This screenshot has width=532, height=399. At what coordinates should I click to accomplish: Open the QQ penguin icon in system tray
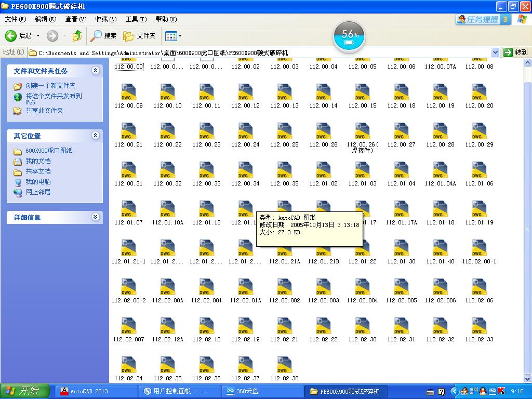pyautogui.click(x=483, y=392)
